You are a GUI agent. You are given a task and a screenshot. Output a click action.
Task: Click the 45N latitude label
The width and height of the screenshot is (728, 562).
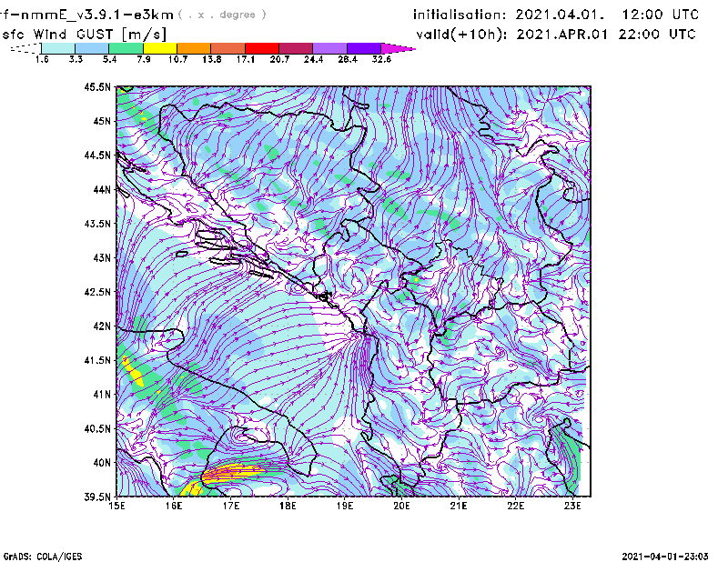click(x=102, y=121)
